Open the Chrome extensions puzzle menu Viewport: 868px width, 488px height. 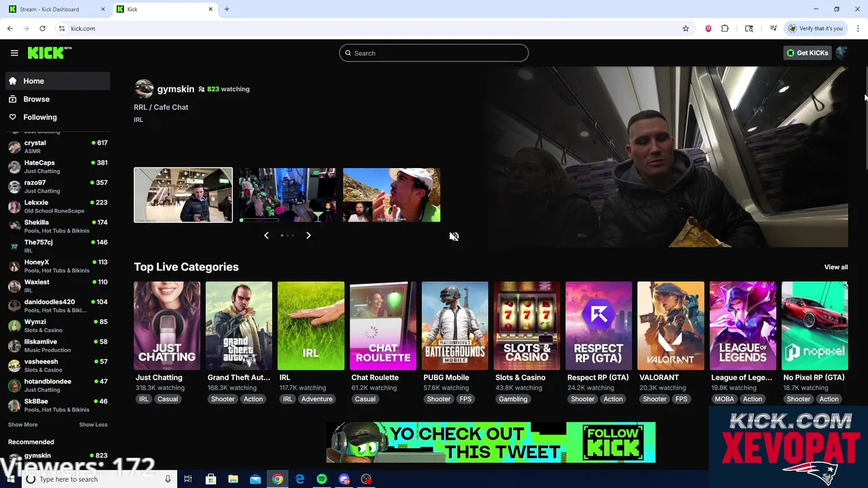pyautogui.click(x=725, y=28)
